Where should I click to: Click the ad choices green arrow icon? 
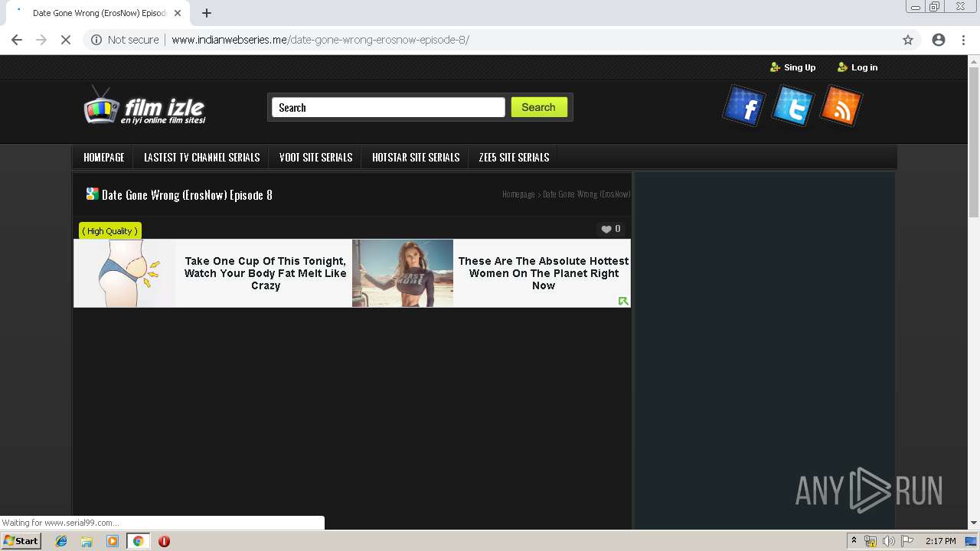coord(623,301)
